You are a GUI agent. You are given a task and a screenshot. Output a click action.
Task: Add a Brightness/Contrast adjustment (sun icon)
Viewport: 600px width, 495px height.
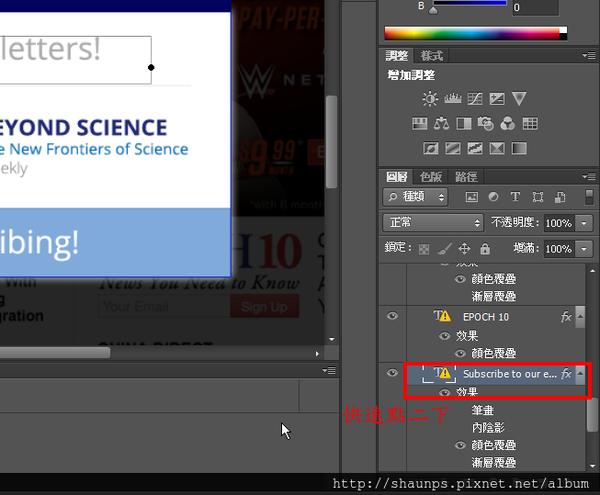430,99
